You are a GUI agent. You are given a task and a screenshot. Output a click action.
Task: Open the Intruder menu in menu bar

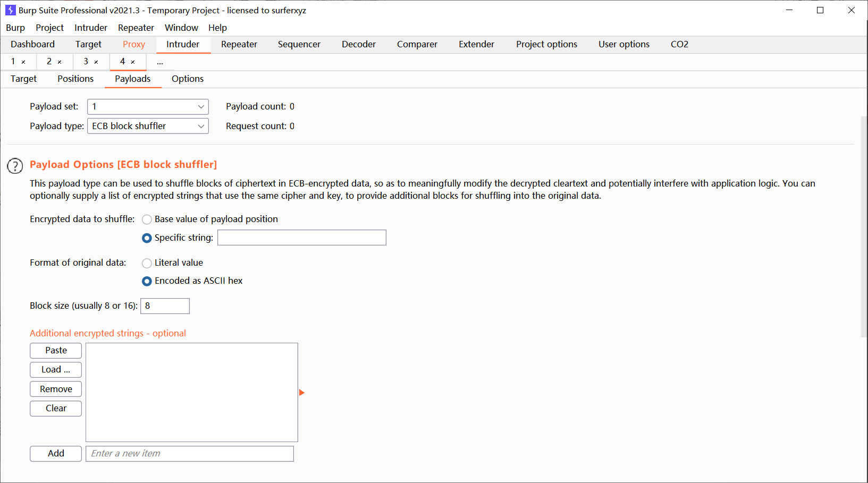[x=91, y=28]
